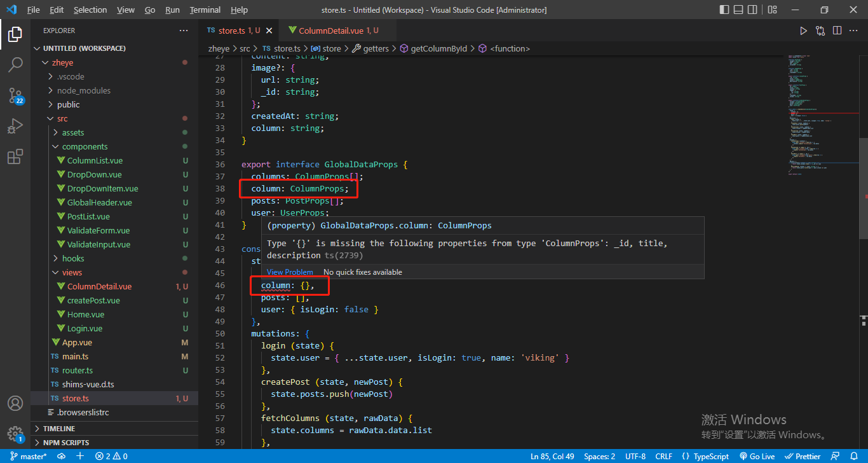868x463 pixels.
Task: Open changes compare icon in editor toolbar
Action: 820,31
